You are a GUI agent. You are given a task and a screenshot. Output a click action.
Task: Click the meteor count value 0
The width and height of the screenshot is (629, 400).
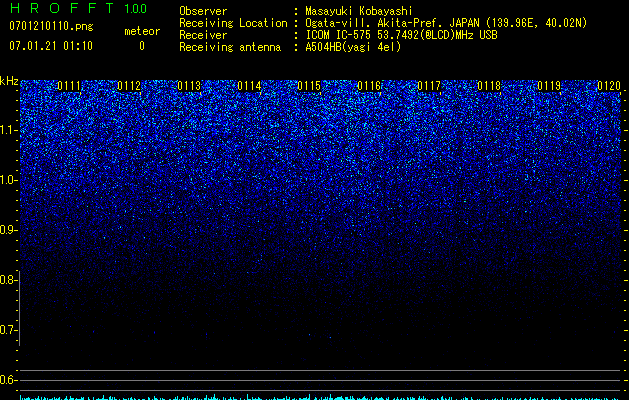(142, 46)
